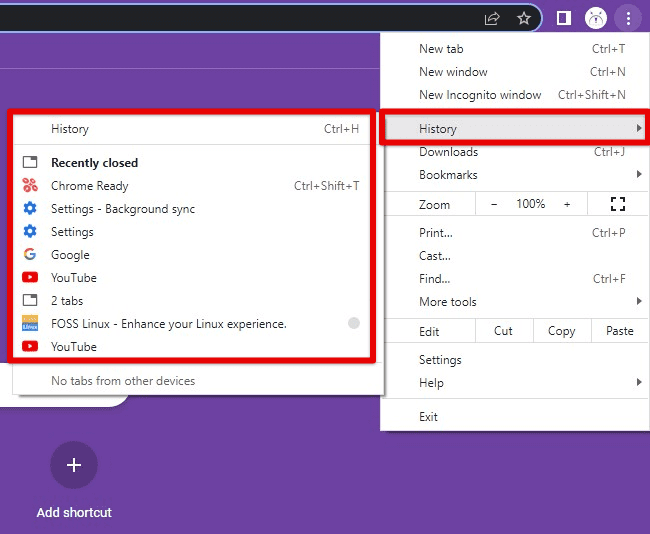Open Downloads from the Chrome menu
Screen dimensions: 650x534
point(515,152)
